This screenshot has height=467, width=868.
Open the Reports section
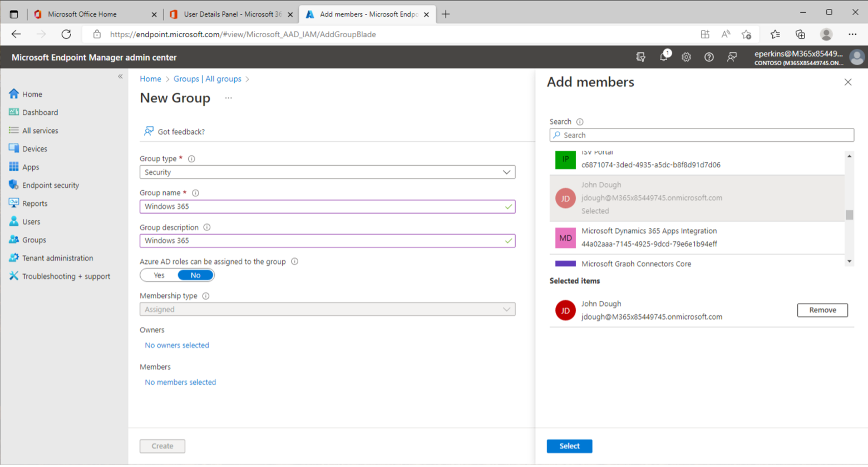(33, 203)
